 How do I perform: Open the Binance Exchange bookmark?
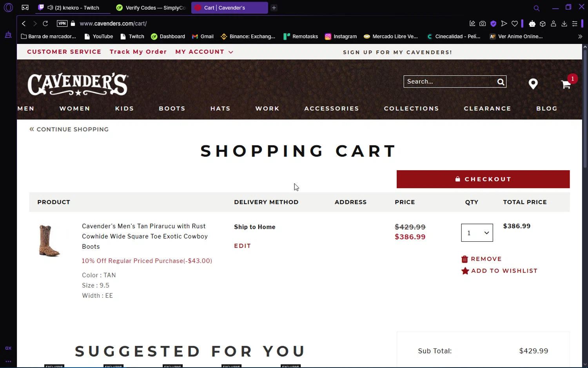point(248,36)
